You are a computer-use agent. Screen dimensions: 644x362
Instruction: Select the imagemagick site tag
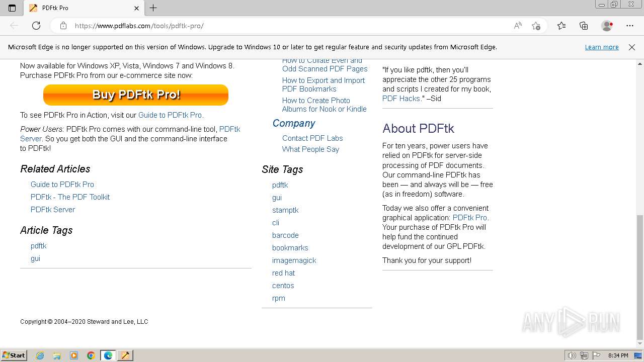click(x=294, y=260)
